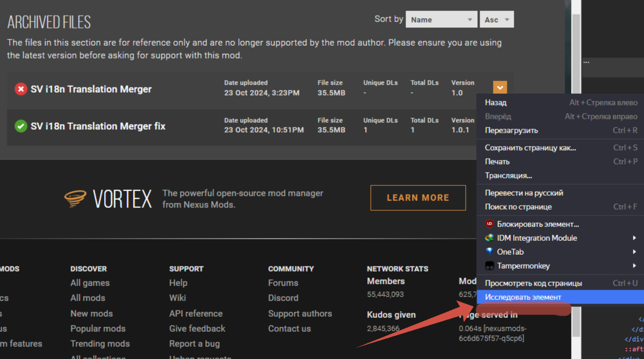Click the uBlock icon for Блокировать элемент
Viewport: 644px width, 359px height.
(x=490, y=224)
